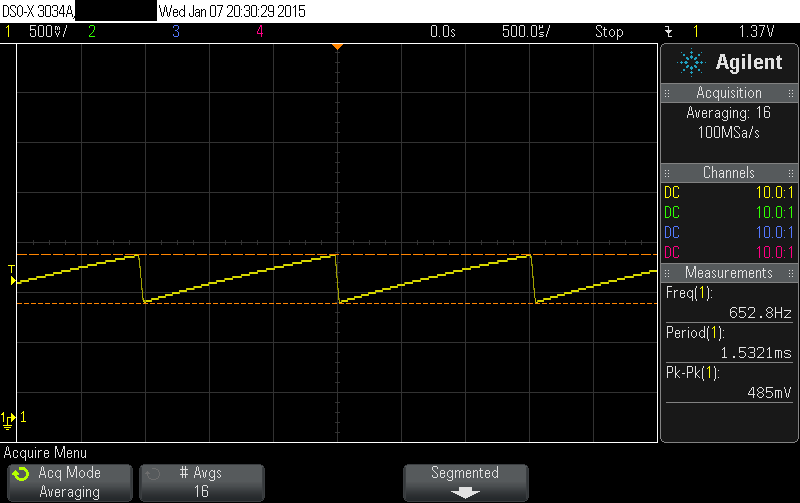800x503 pixels.
Task: Select the # Avgs 16 softkey
Action: [202, 483]
